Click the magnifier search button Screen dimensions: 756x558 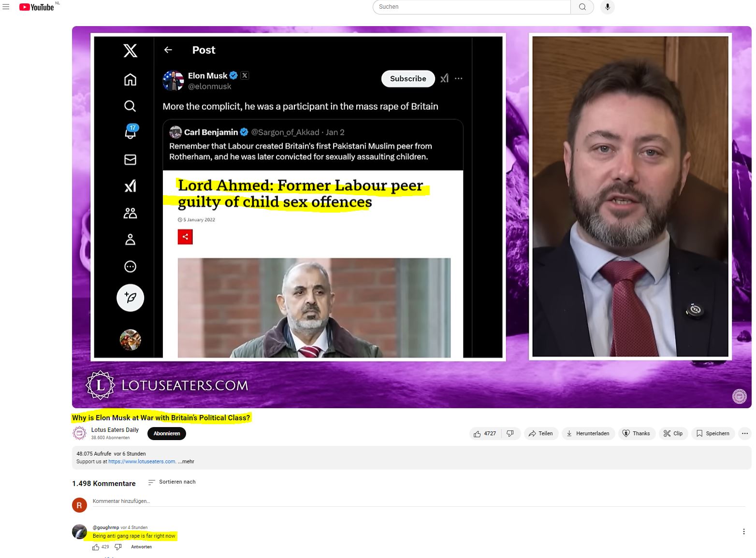coord(582,7)
